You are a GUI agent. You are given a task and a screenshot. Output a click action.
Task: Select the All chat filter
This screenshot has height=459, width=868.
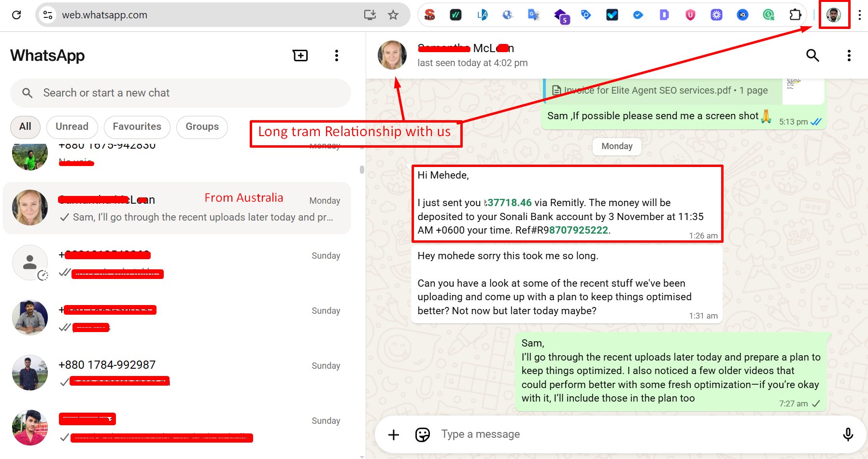click(x=25, y=127)
